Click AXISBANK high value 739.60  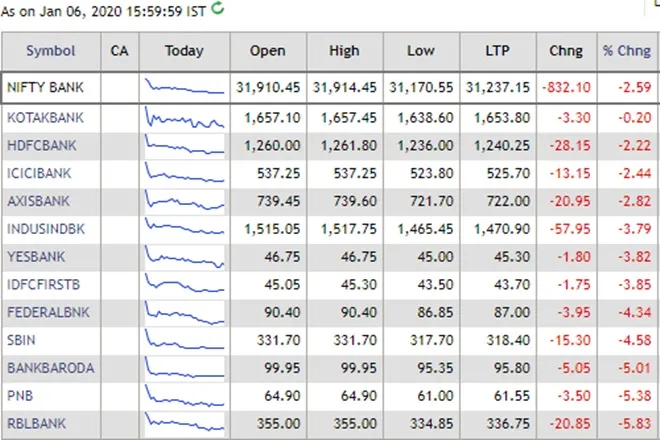(355, 201)
